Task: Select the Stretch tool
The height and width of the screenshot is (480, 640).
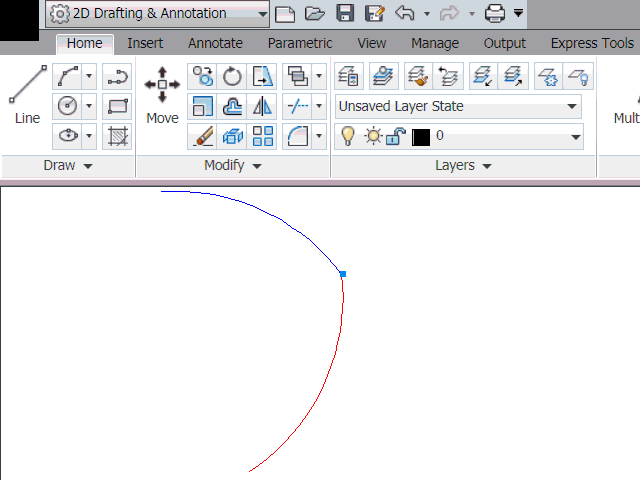Action: (x=262, y=76)
